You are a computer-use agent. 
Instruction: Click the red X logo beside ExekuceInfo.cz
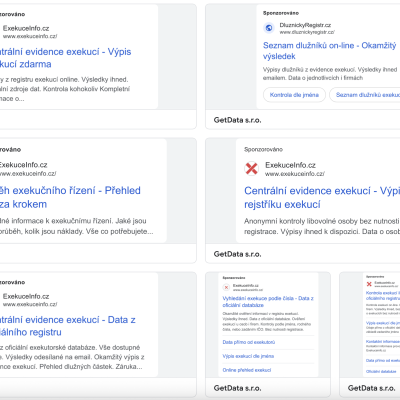252,168
